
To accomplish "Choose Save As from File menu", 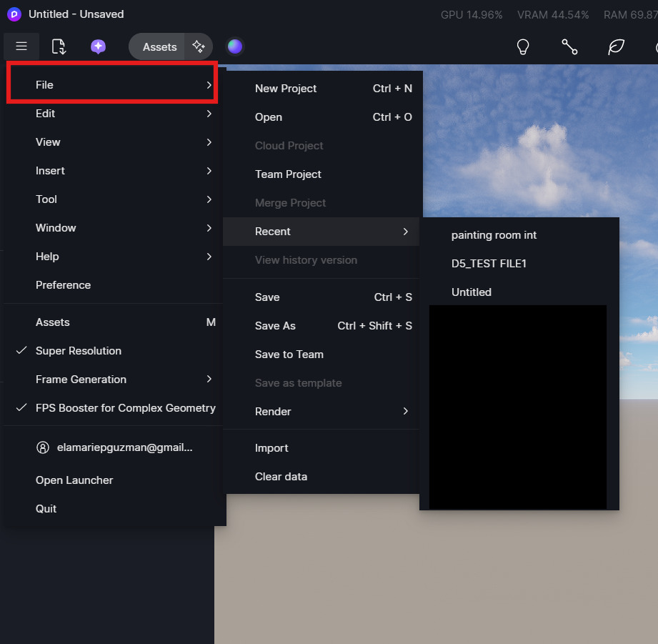I will [x=275, y=326].
